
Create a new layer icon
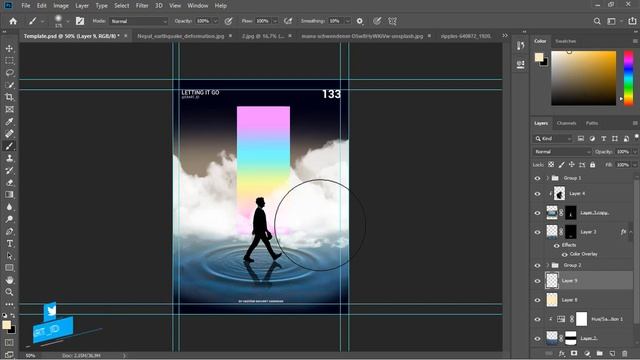(x=612, y=353)
